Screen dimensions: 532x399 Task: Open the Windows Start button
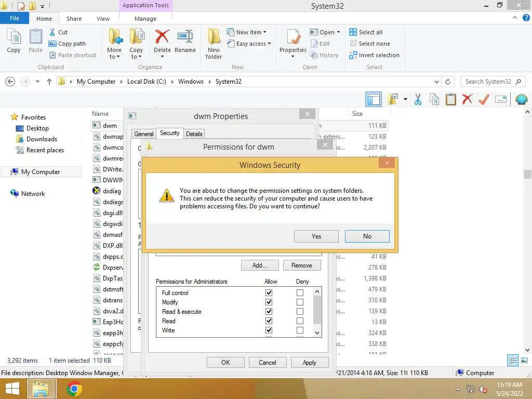click(x=12, y=389)
